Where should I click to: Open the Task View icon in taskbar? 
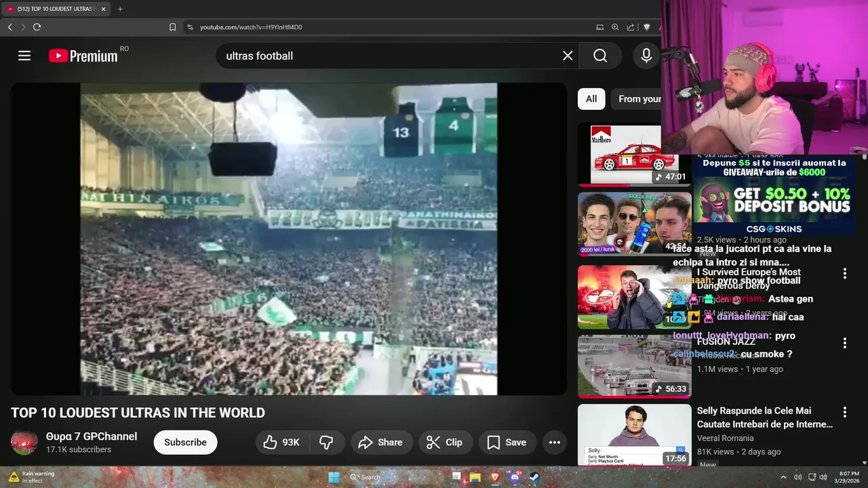point(456,477)
